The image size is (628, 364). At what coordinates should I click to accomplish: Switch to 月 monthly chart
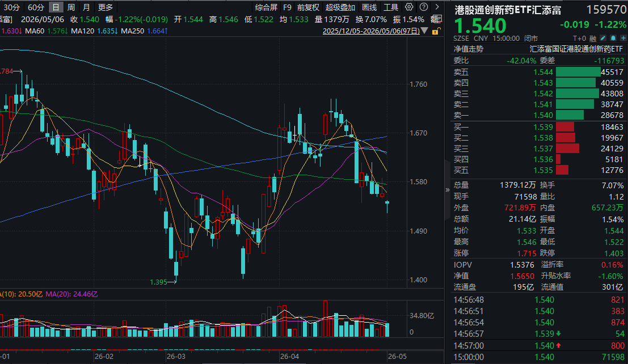tap(86, 7)
